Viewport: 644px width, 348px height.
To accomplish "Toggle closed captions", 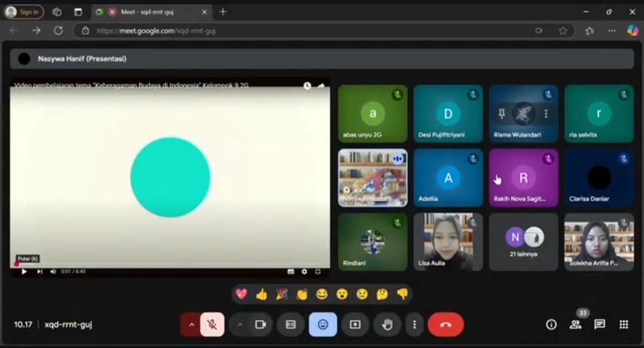I will coord(290,325).
